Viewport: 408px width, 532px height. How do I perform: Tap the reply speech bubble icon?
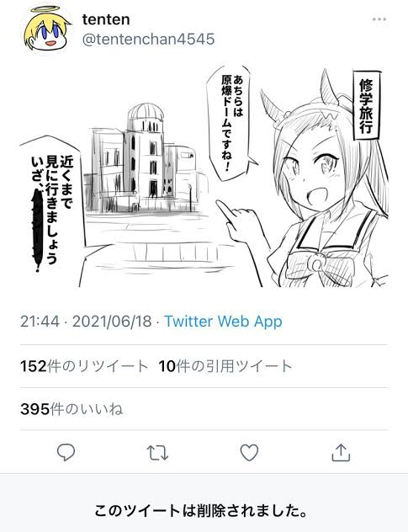[66, 452]
